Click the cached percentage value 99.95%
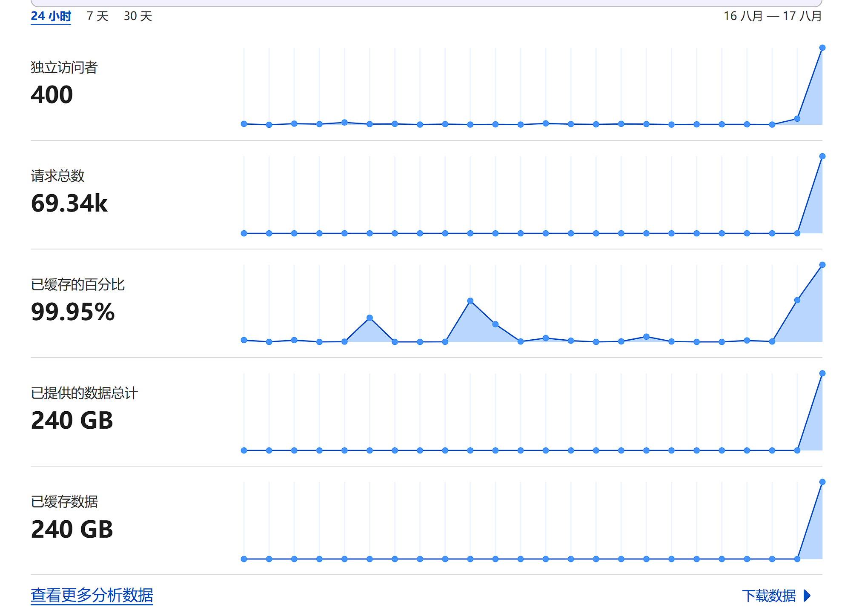The width and height of the screenshot is (842, 616). point(73,312)
